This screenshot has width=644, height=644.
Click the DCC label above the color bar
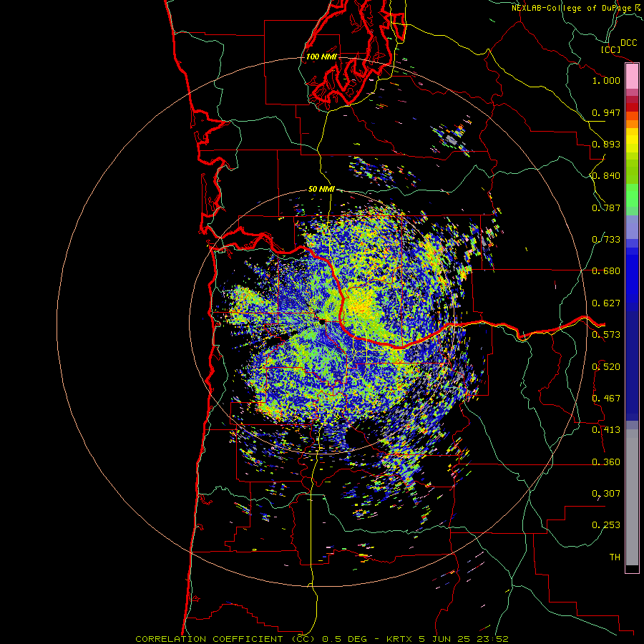click(x=629, y=43)
